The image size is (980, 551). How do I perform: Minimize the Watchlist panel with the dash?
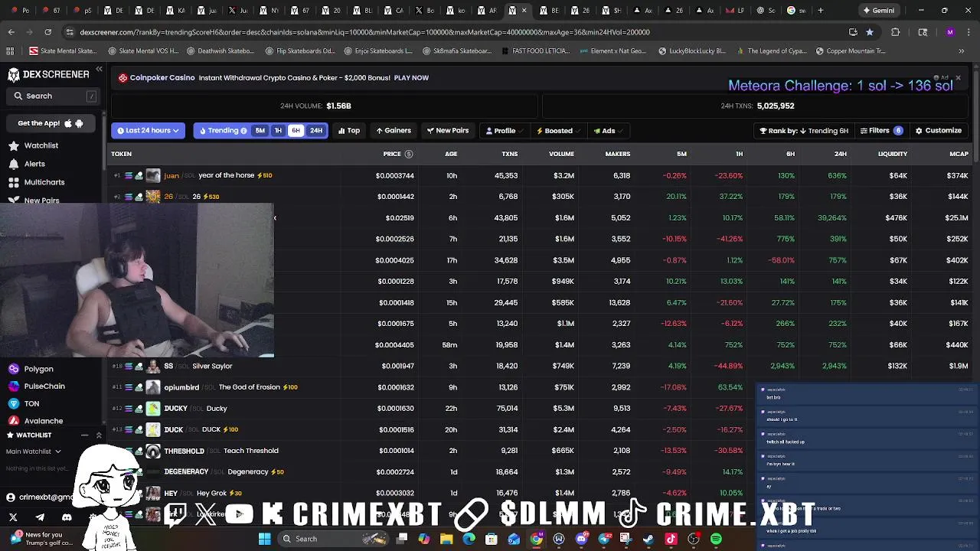84,435
